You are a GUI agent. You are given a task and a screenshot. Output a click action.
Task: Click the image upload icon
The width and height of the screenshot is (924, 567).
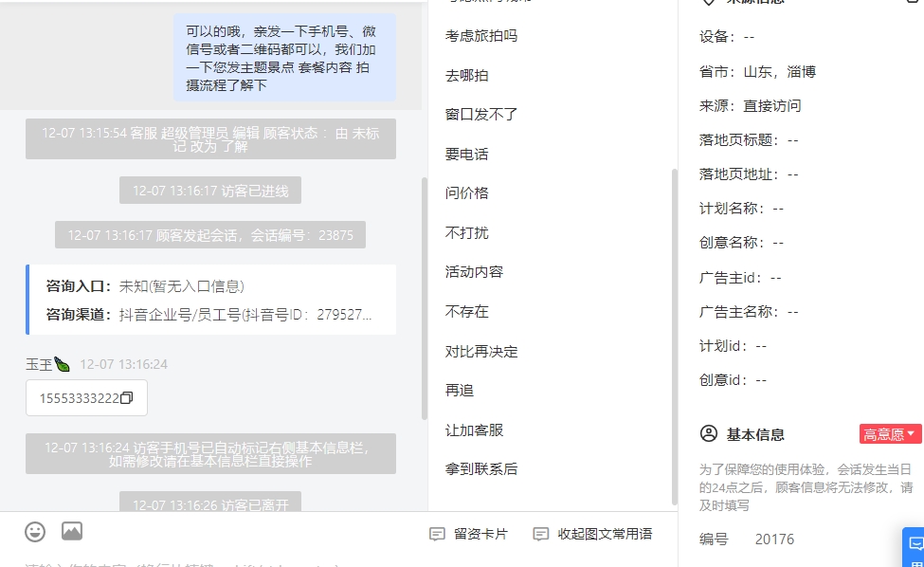click(72, 531)
